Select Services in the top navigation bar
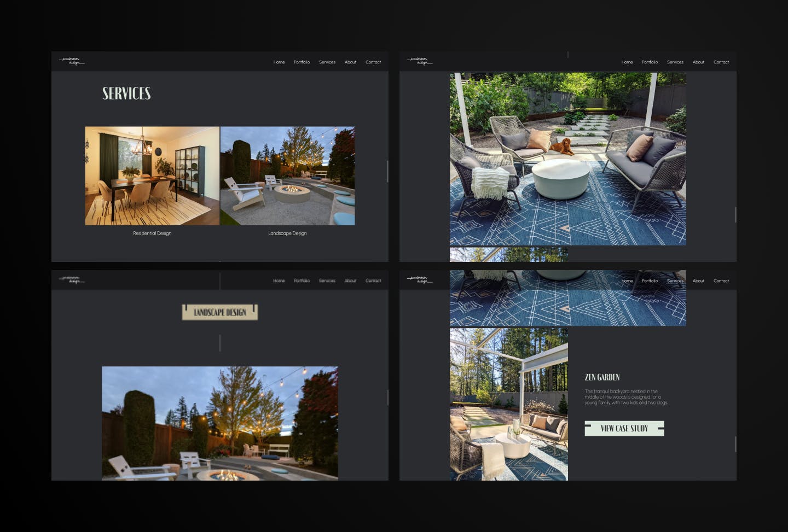 (x=327, y=62)
